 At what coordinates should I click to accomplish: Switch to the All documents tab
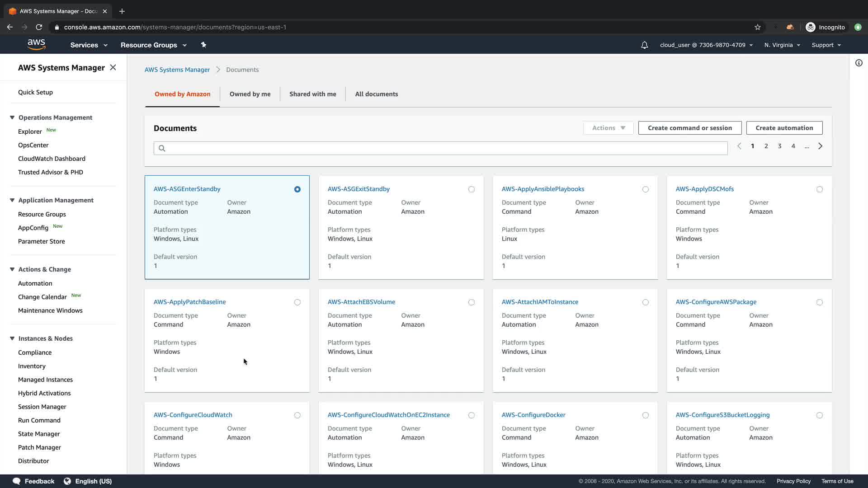(376, 94)
